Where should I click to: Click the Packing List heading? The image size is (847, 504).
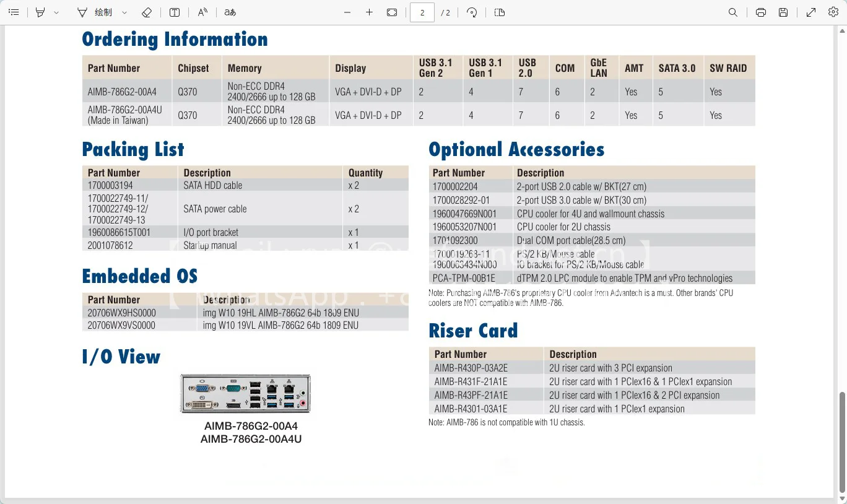[133, 149]
